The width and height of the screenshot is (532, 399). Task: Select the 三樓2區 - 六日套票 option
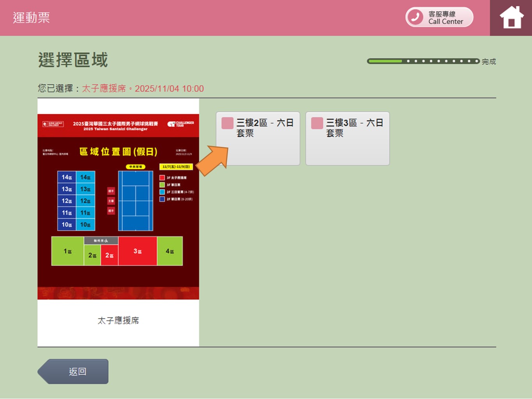(x=258, y=138)
